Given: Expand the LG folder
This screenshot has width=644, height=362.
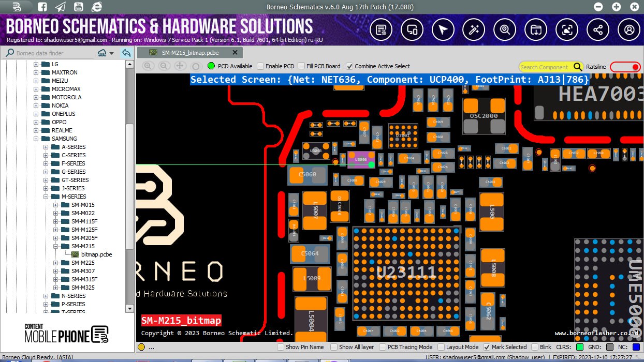Looking at the screenshot, I should coord(36,64).
